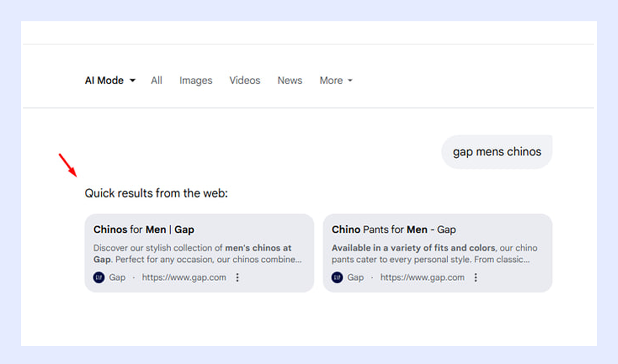Screen dimensions: 618x364
Task: Click the Gap favicon in the second result card
Action: 338,278
